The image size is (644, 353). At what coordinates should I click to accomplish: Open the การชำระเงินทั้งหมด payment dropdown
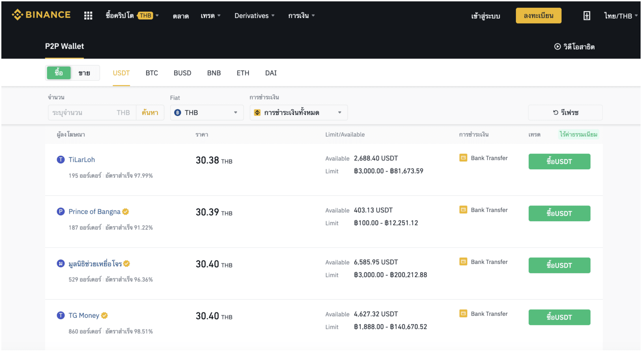(299, 113)
